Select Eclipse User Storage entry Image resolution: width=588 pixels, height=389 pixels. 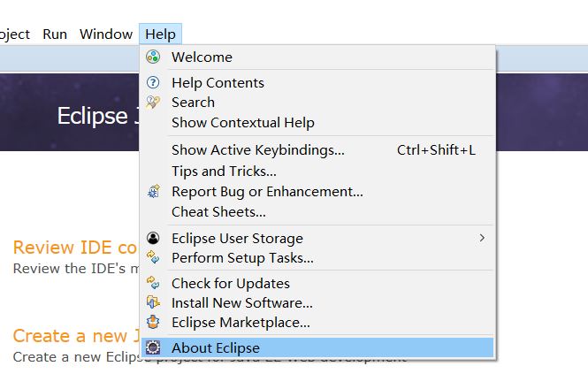(x=317, y=238)
